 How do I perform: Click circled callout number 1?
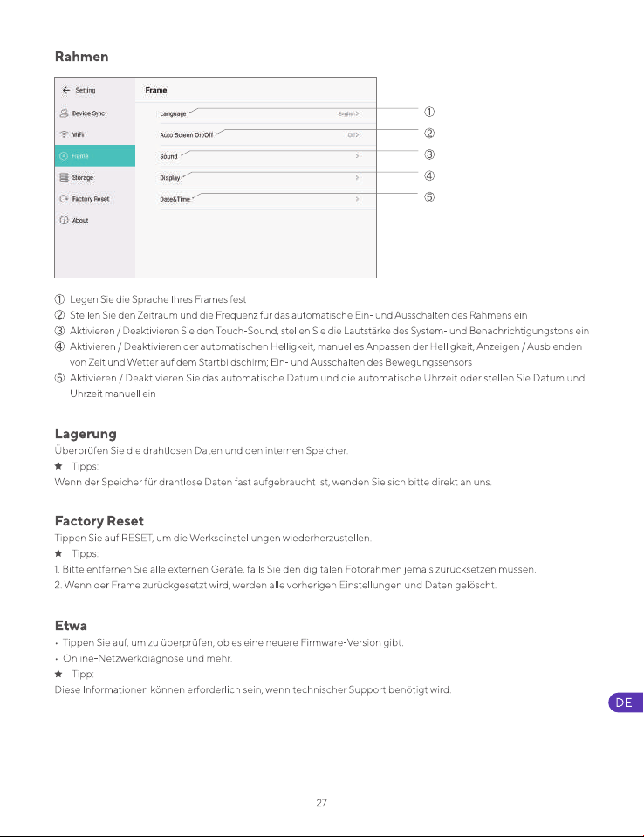[429, 112]
